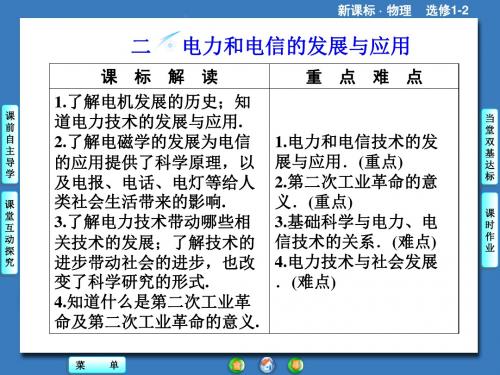Image resolution: width=500 pixels, height=375 pixels.
Task: Open the 课时作业 side tab
Action: 490,230
